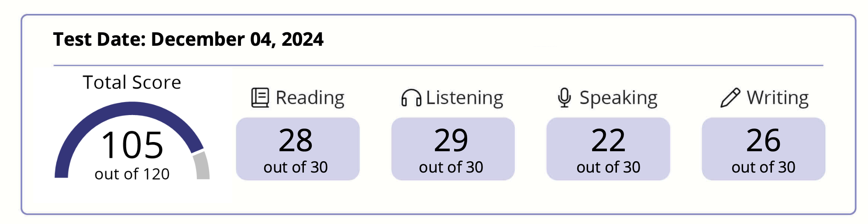This screenshot has height=224, width=868.
Task: Open the Speaking score card showing 22
Action: [608, 149]
